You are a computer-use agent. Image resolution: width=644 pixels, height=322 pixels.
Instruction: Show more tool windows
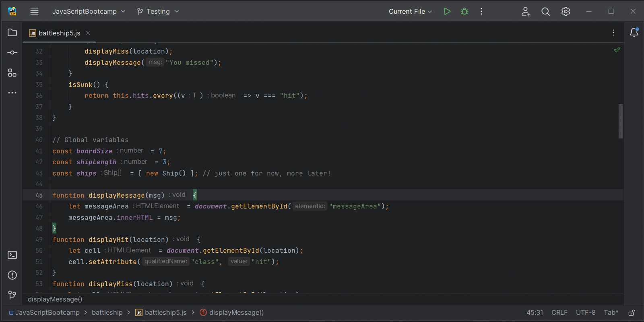click(12, 93)
